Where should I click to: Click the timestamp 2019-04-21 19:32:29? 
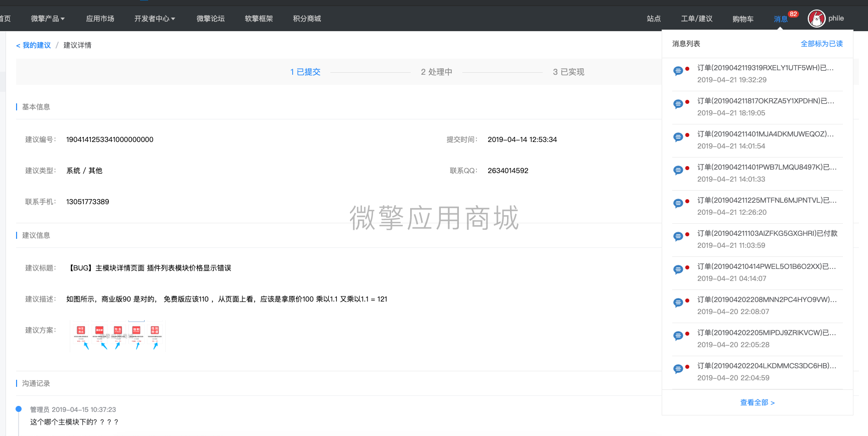(732, 80)
